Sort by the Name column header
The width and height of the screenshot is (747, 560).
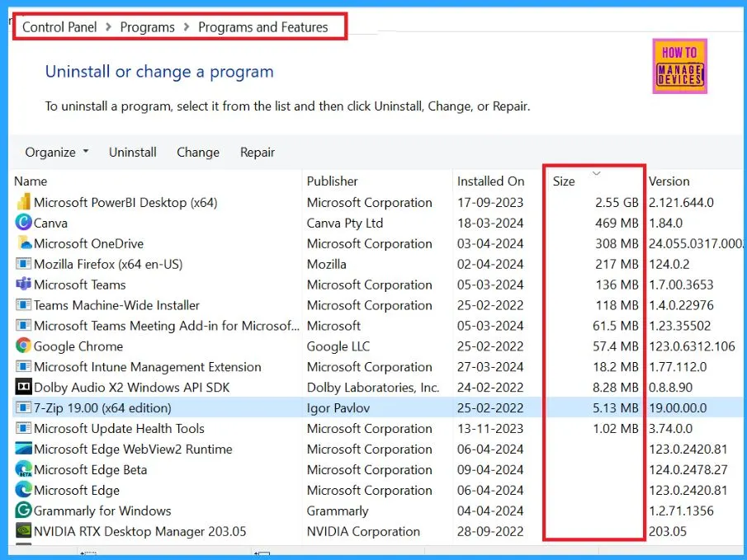point(31,181)
